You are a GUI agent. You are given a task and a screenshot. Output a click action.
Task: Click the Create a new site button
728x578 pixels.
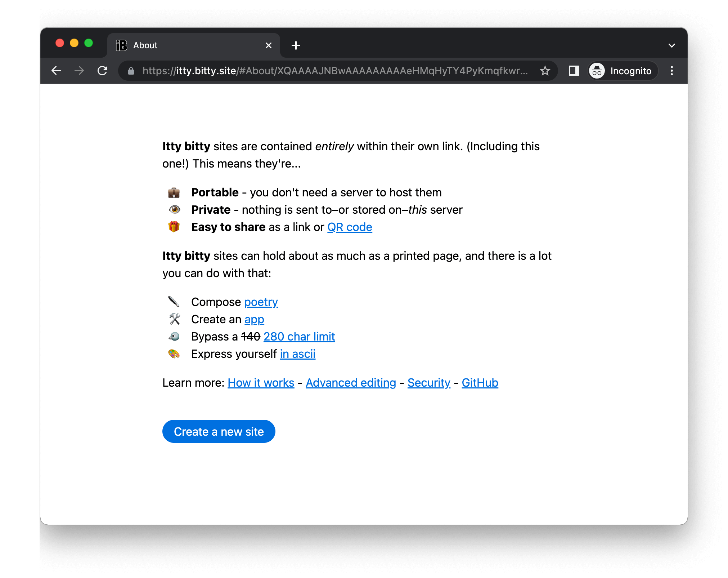219,431
